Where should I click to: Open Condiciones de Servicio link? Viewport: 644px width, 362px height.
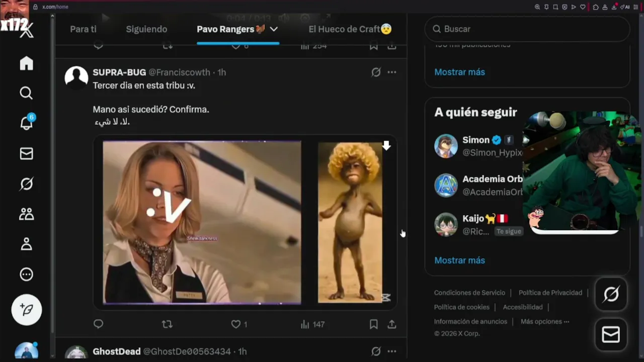coord(469,293)
